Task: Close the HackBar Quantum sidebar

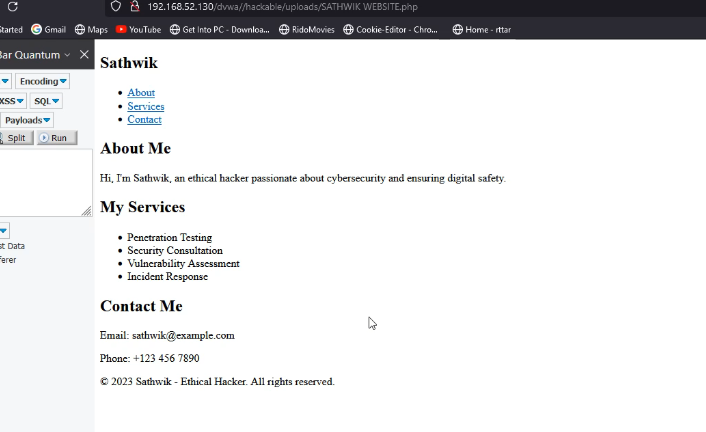Action: click(x=84, y=55)
